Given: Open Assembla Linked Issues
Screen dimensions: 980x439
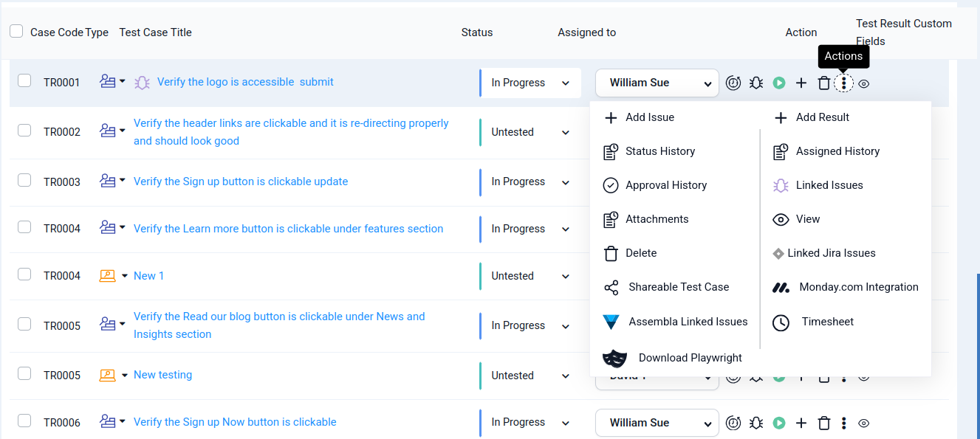Looking at the screenshot, I should point(676,322).
